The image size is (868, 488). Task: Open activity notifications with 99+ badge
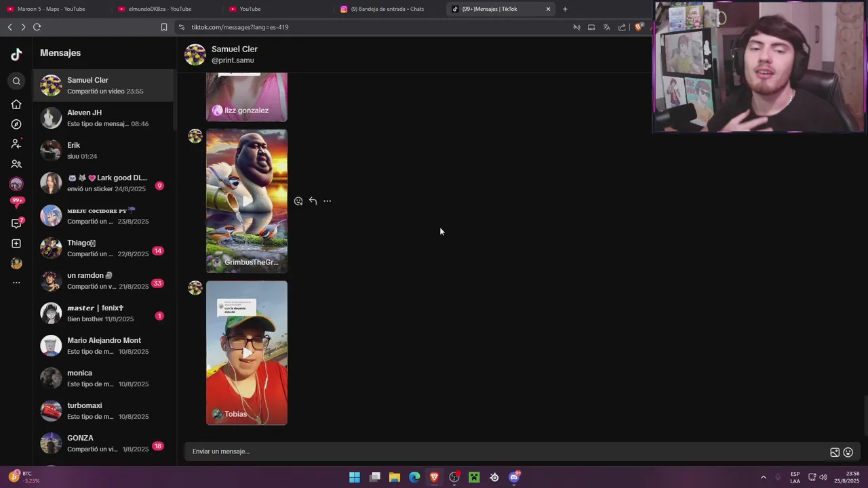[16, 201]
